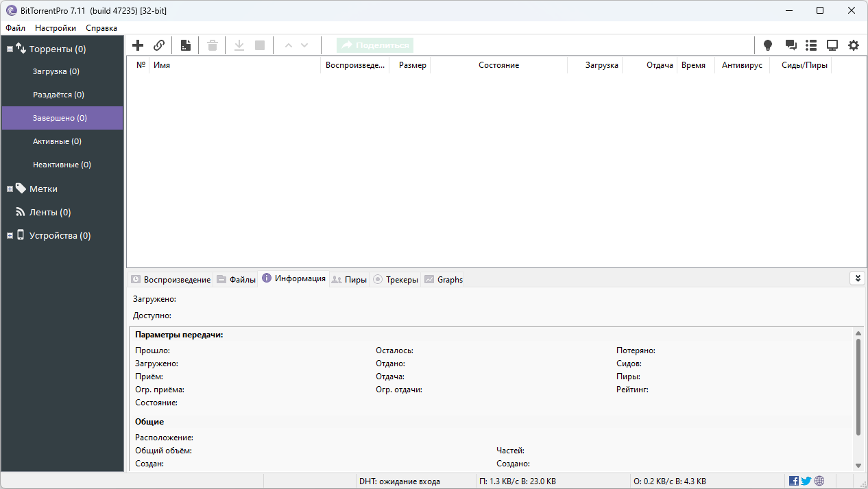Open the Настройки menu

[x=56, y=28]
